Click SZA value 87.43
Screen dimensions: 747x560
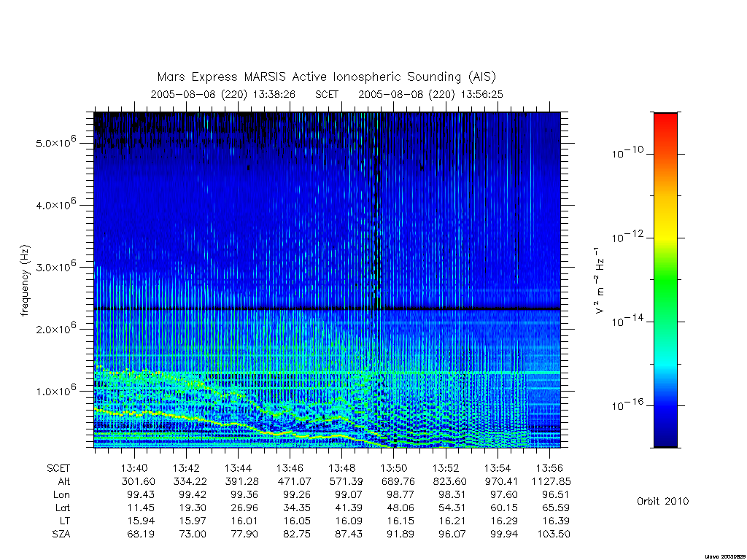point(349,534)
